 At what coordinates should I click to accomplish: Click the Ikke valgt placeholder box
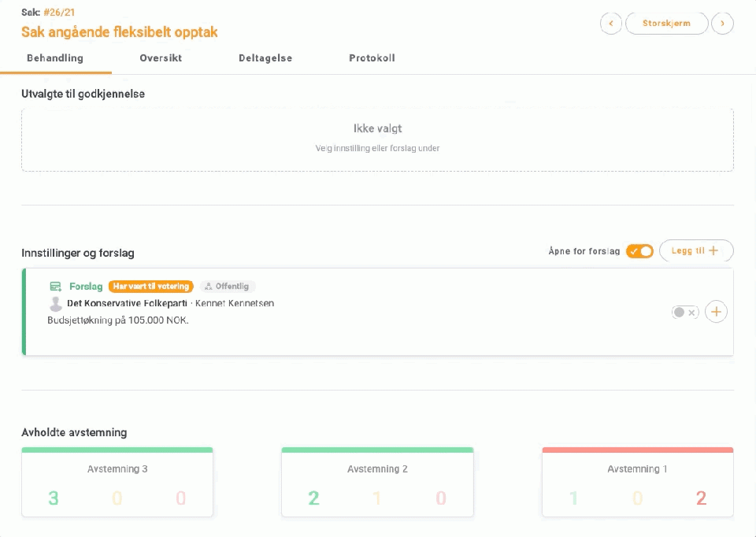pos(377,139)
